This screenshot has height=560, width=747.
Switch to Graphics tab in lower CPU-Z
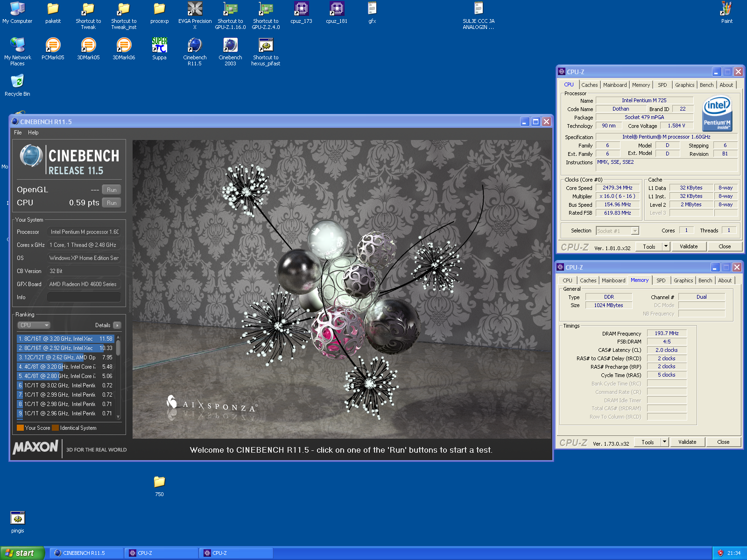tap(683, 280)
